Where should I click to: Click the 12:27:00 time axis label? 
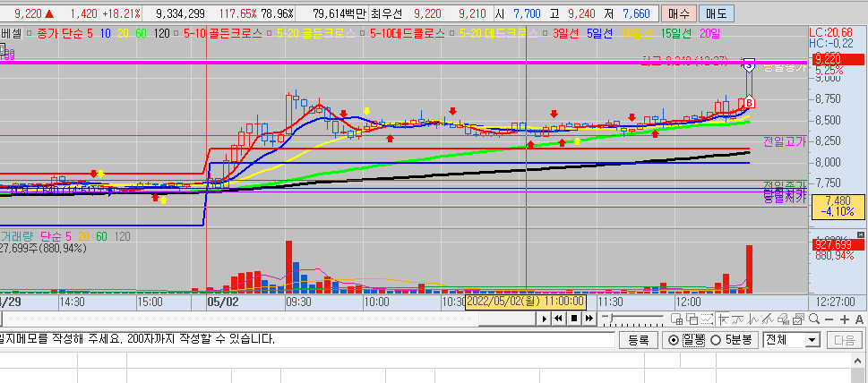(x=836, y=302)
